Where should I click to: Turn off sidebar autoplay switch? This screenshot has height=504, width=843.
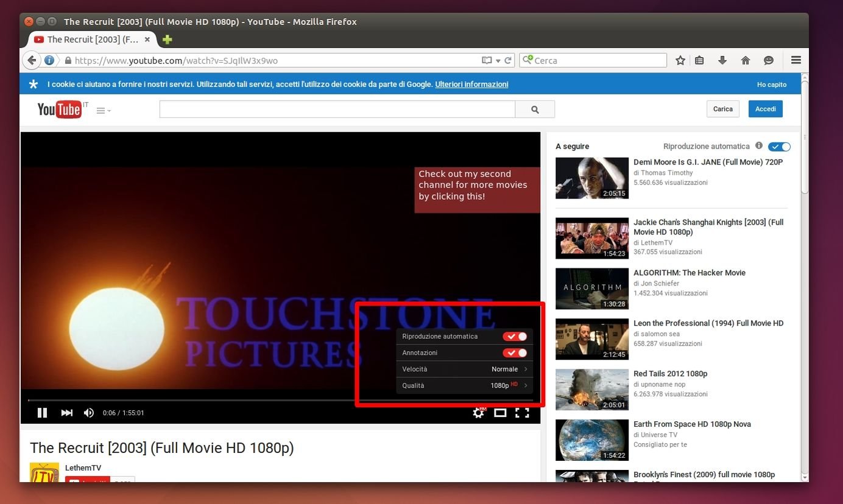[x=779, y=147]
